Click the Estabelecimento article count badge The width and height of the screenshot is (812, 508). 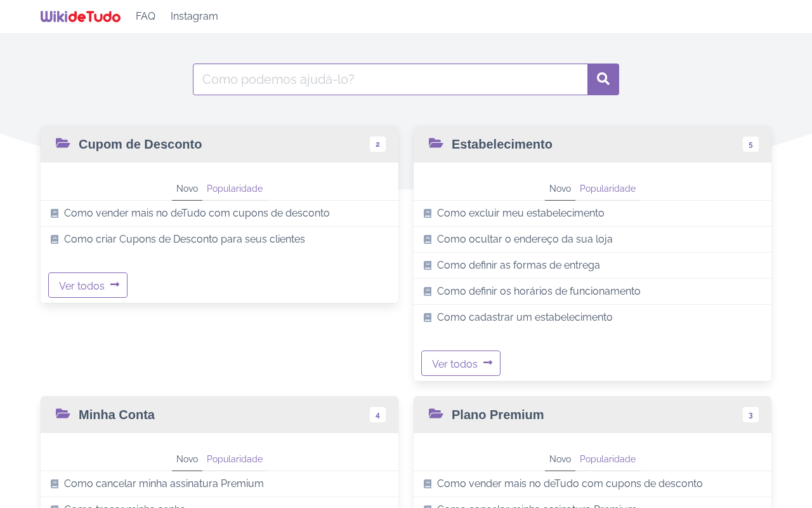750,145
